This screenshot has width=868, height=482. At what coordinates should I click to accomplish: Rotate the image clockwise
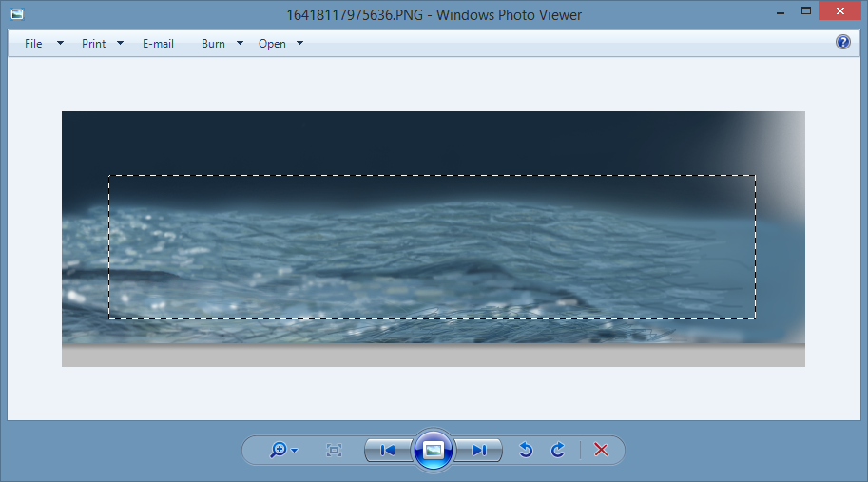tap(558, 451)
